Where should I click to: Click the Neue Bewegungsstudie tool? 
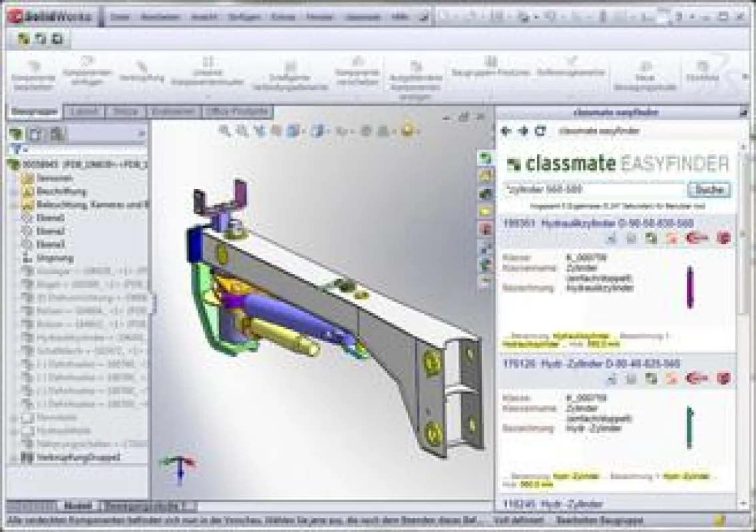[645, 76]
